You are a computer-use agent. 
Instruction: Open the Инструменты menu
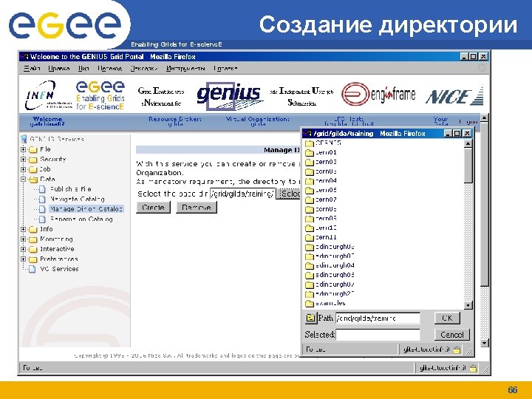(x=185, y=69)
